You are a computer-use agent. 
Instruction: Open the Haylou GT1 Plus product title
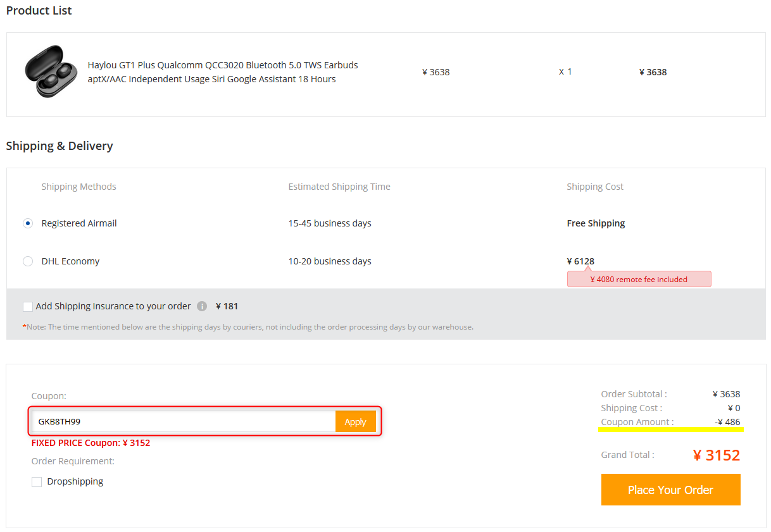[223, 72]
